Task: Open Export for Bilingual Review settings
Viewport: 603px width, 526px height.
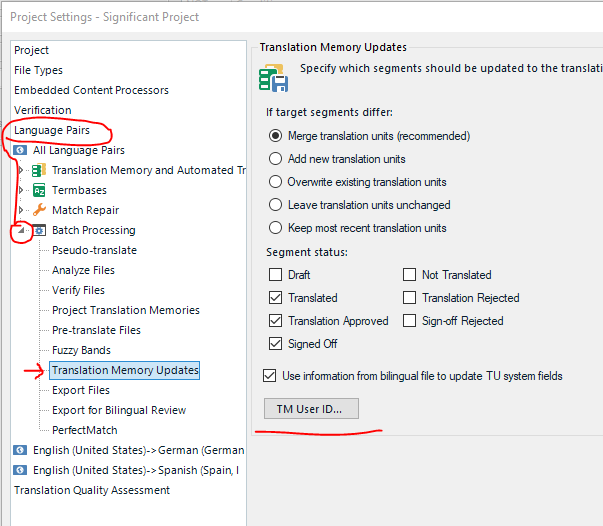Action: tap(119, 410)
